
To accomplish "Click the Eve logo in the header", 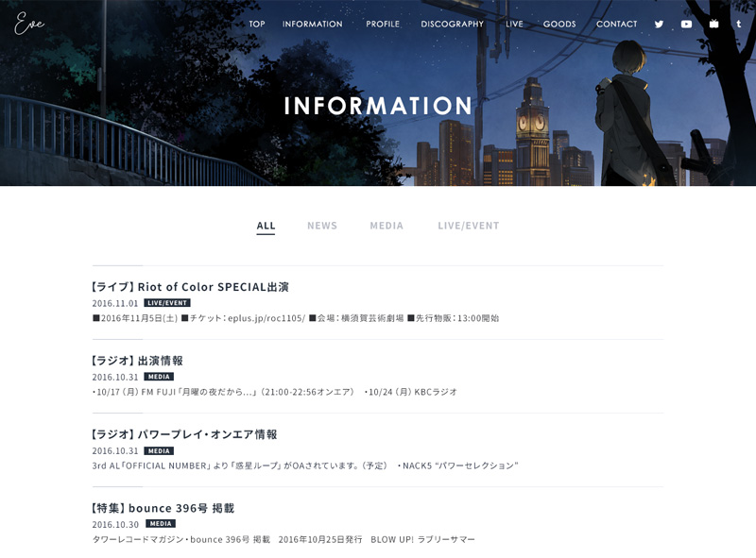I will pyautogui.click(x=29, y=24).
